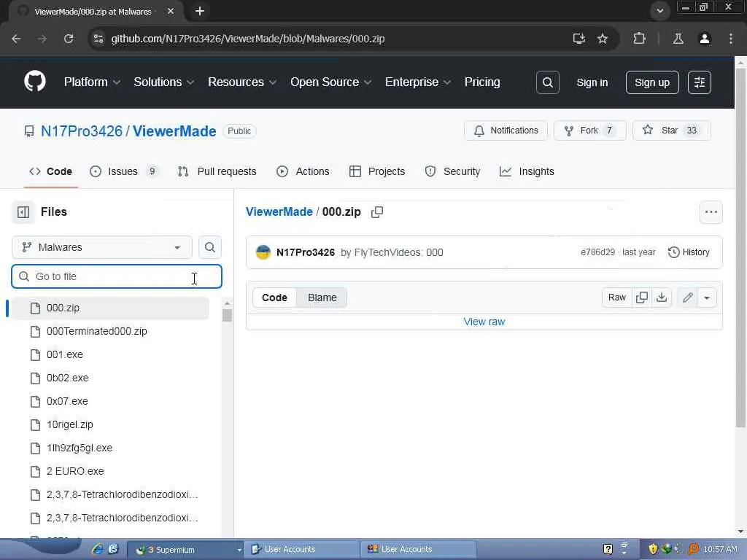This screenshot has height=560, width=747.
Task: Go back to the previous page
Action: pyautogui.click(x=16, y=39)
